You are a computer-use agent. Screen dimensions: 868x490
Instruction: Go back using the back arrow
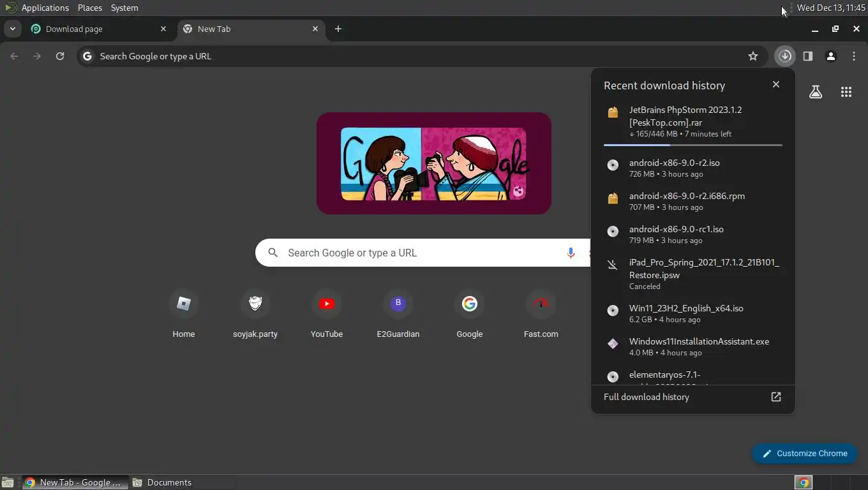point(14,56)
